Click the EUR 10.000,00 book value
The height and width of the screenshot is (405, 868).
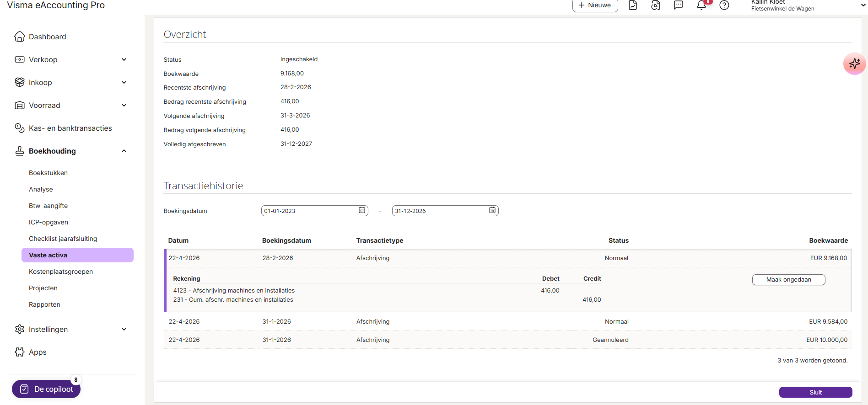[x=827, y=340]
